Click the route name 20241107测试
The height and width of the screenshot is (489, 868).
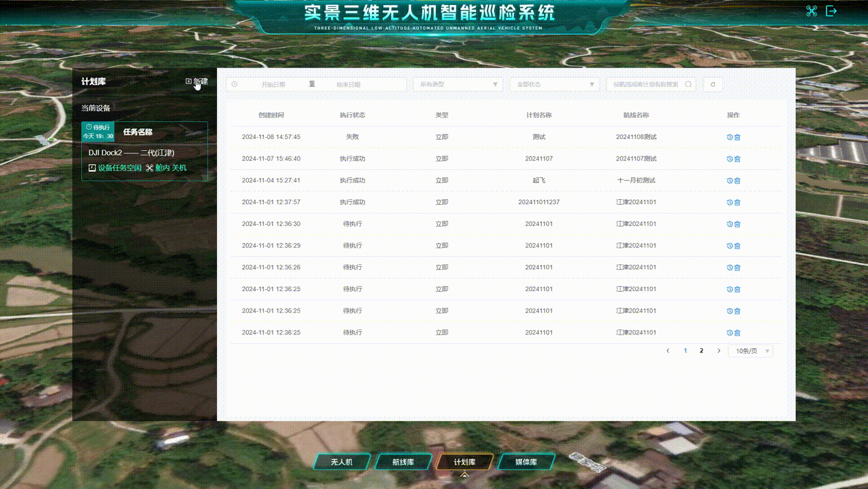(636, 159)
